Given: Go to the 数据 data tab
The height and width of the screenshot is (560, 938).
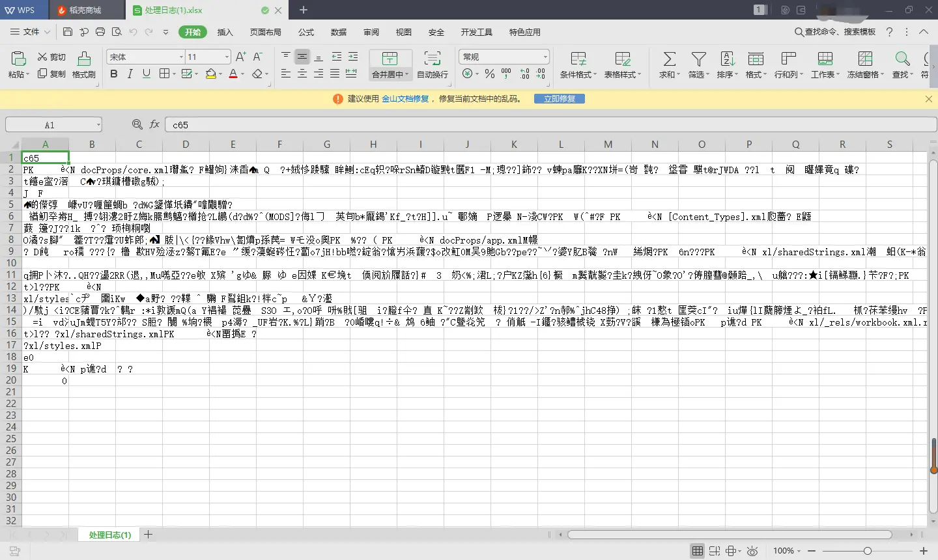Looking at the screenshot, I should point(339,32).
